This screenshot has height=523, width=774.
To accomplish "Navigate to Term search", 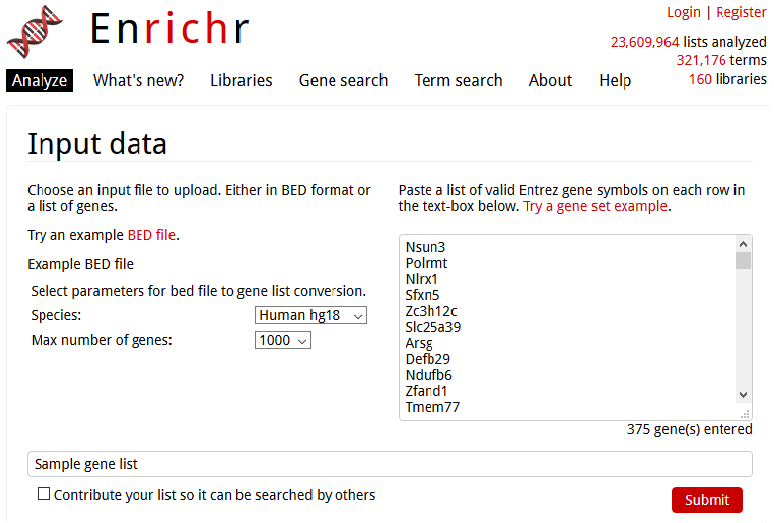I will pos(458,80).
